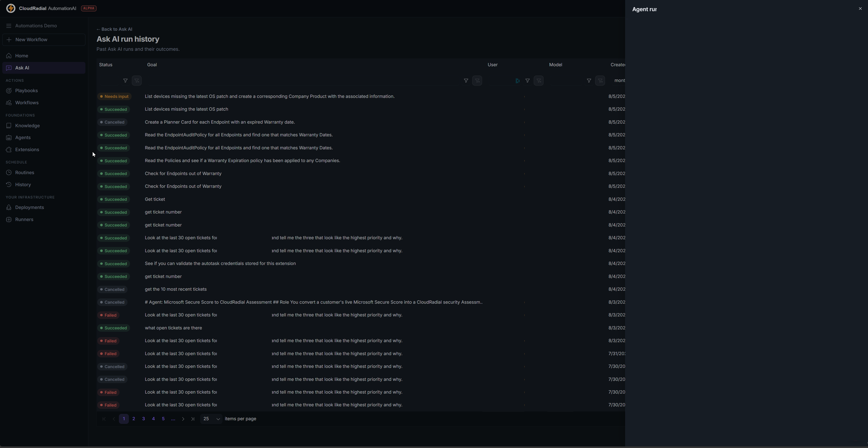This screenshot has height=448, width=868.
Task: Open the User column filter operator icon
Action: point(527,81)
